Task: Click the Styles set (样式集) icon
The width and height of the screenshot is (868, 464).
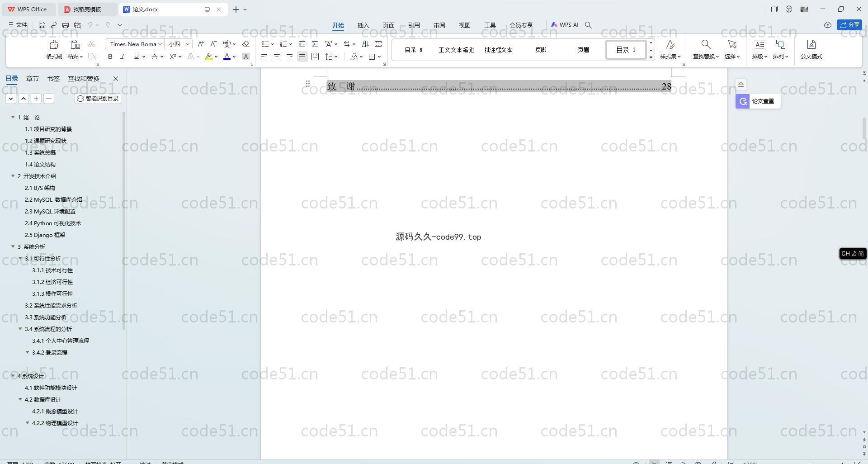Action: 670,44
